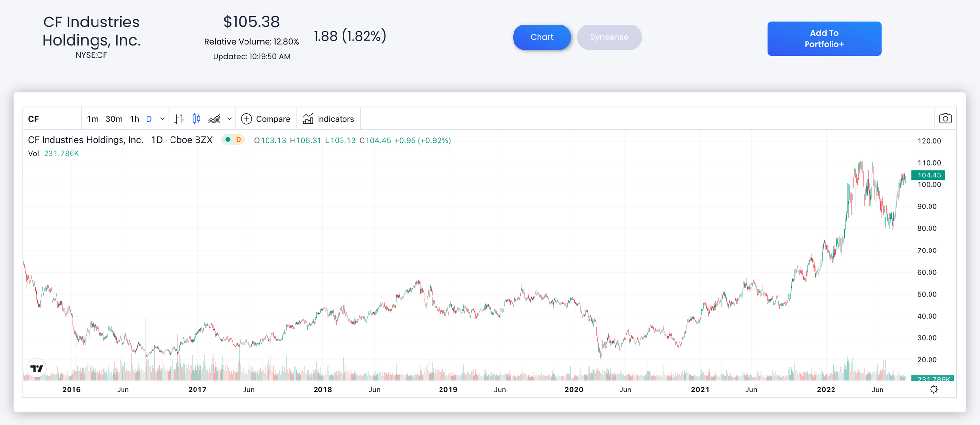Click the +0.95 (+0.92%) change in legend
This screenshot has height=425, width=980.
pyautogui.click(x=423, y=140)
